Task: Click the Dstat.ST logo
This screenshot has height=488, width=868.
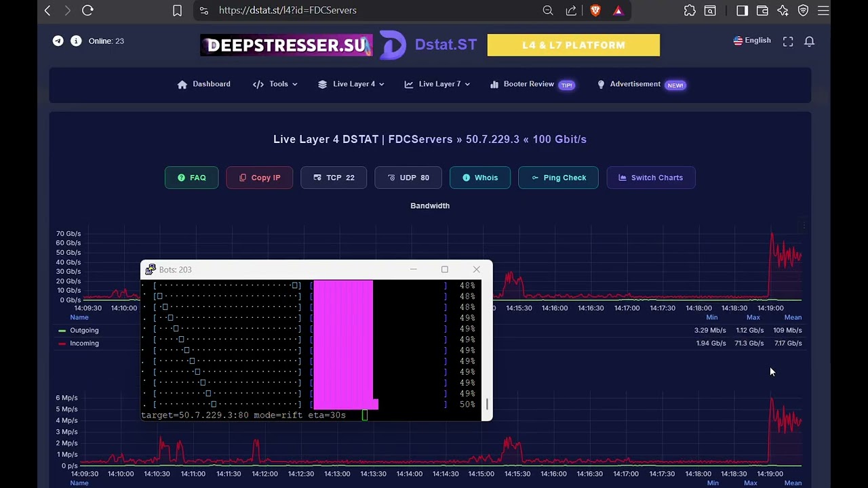Action: (x=428, y=45)
